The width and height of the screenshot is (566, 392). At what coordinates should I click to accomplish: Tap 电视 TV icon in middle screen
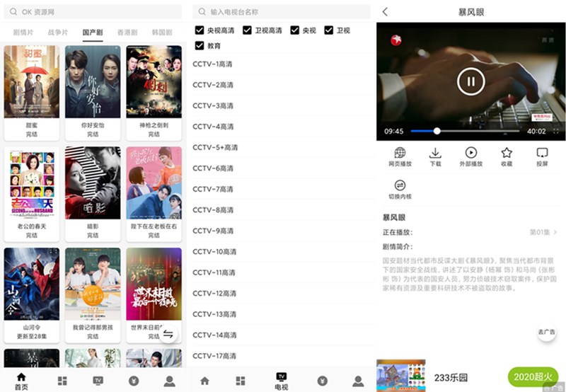point(281,381)
